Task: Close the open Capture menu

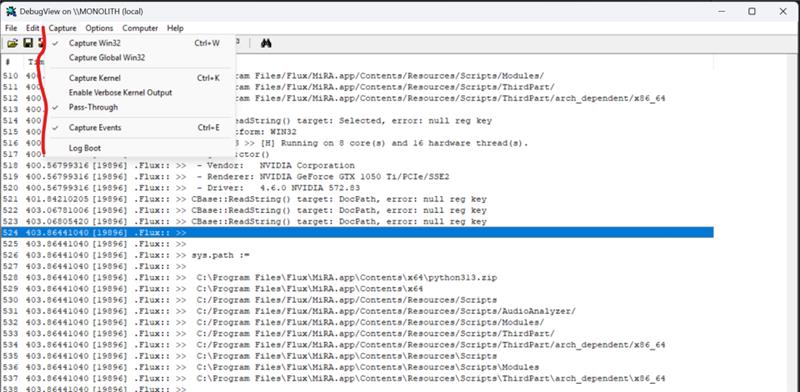Action: pyautogui.click(x=63, y=28)
